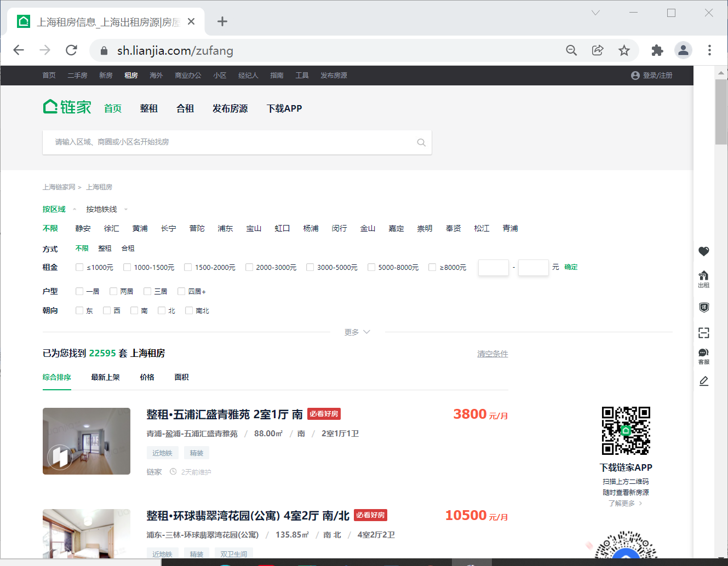Click 上海链家网 breadcrumb link
Viewport: 728px width, 566px height.
point(59,187)
